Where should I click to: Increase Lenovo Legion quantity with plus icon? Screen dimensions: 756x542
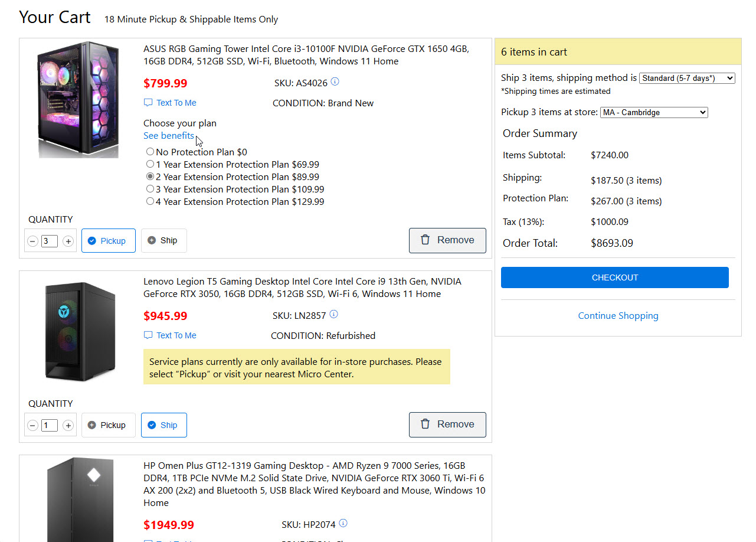click(x=68, y=425)
